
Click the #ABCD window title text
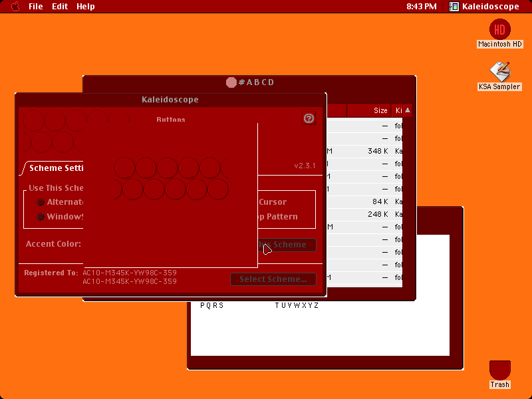coord(257,82)
